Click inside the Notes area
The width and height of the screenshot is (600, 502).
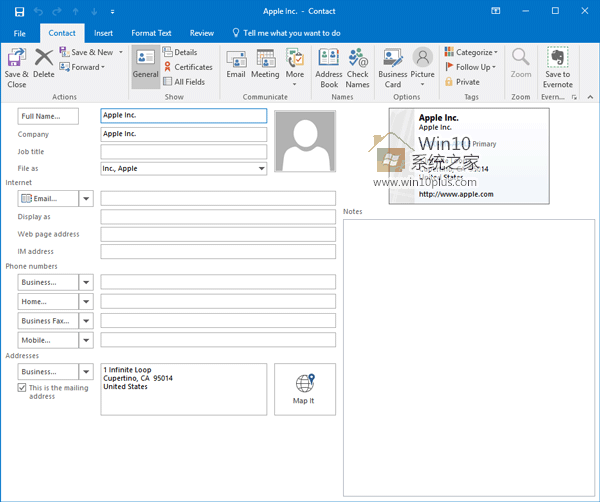point(469,358)
